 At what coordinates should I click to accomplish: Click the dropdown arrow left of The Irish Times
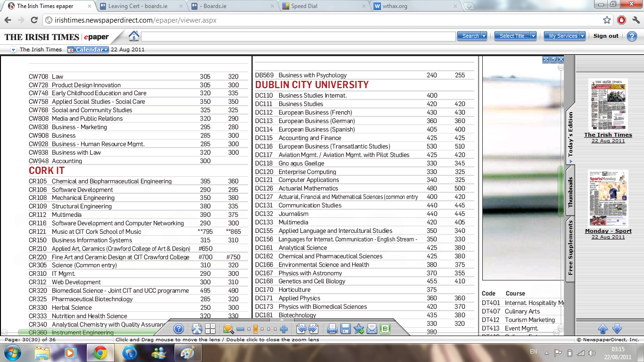(13, 49)
